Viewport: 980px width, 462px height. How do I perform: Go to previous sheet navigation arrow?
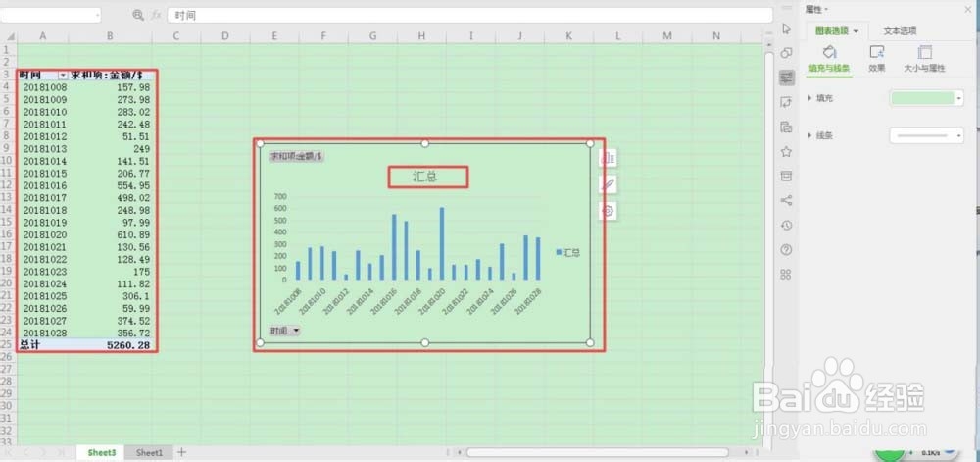26,452
